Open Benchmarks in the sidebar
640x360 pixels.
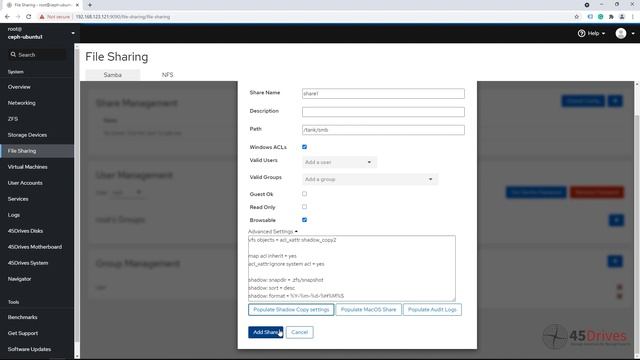[22, 317]
